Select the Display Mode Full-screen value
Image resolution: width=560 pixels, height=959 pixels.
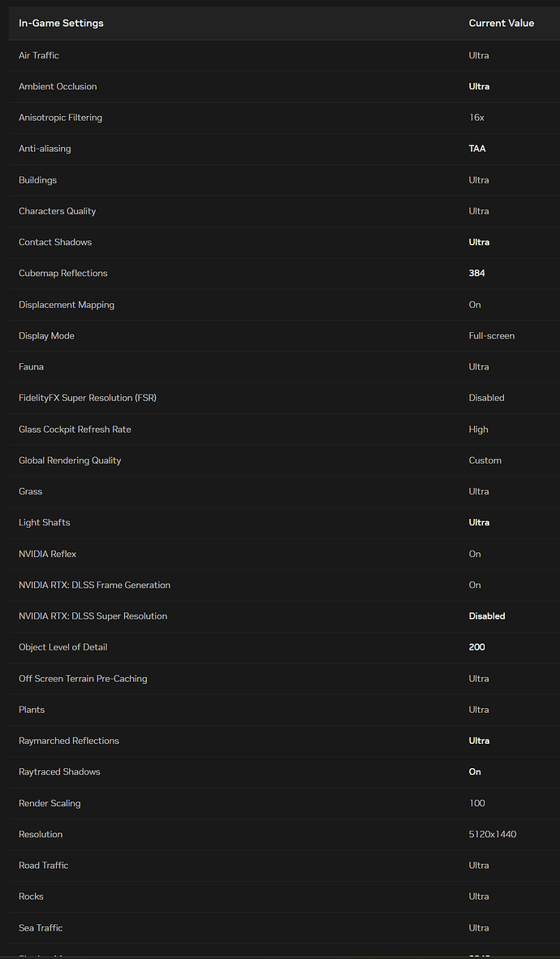(x=491, y=336)
